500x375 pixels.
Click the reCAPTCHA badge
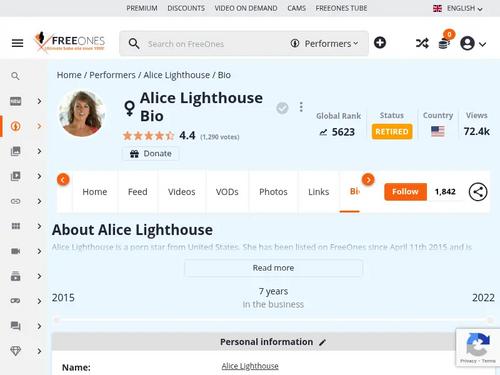click(478, 348)
